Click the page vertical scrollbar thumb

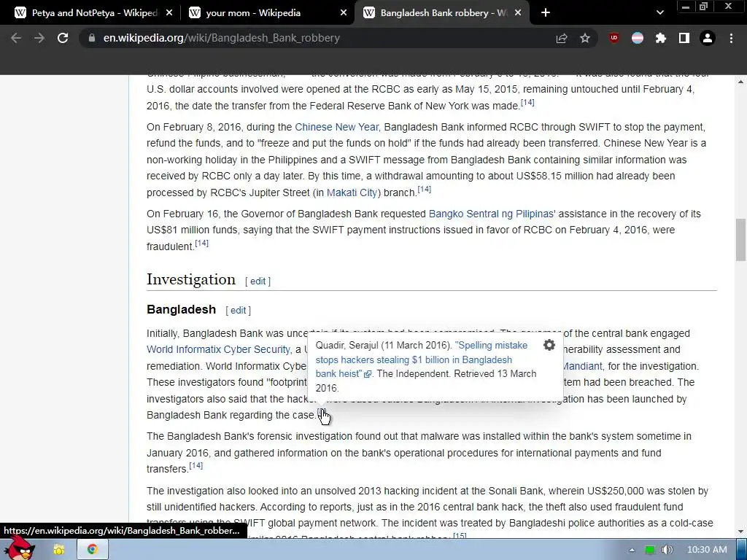741,239
